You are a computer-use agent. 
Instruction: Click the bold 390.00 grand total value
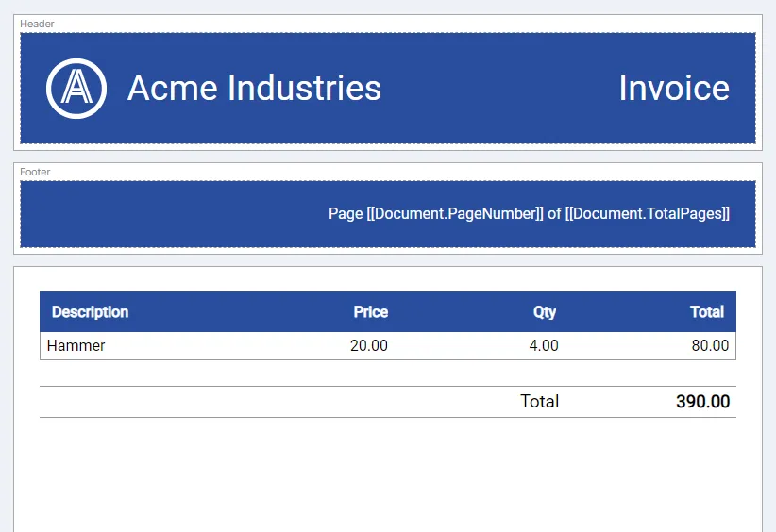tap(702, 402)
